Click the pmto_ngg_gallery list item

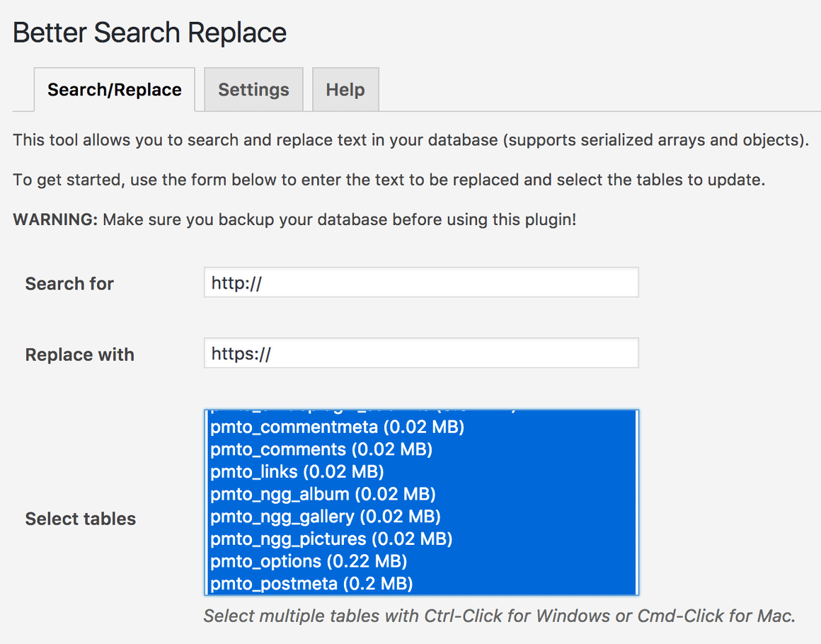[326, 517]
